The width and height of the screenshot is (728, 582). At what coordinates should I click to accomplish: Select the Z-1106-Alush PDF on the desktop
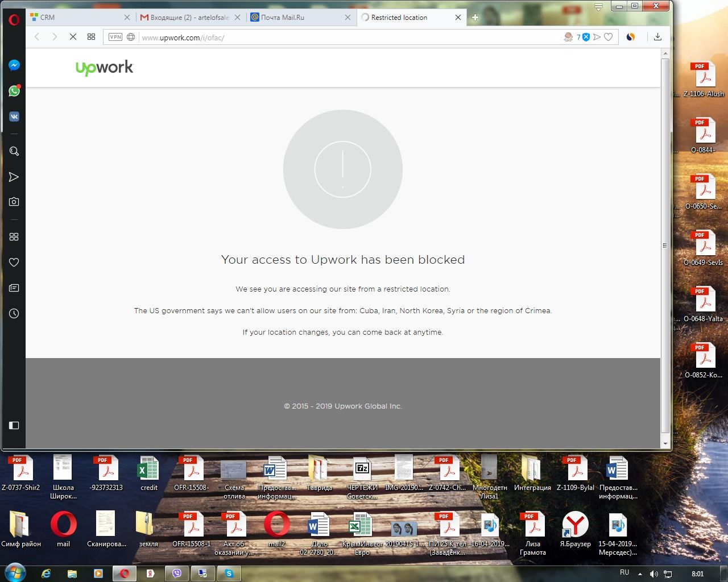704,79
